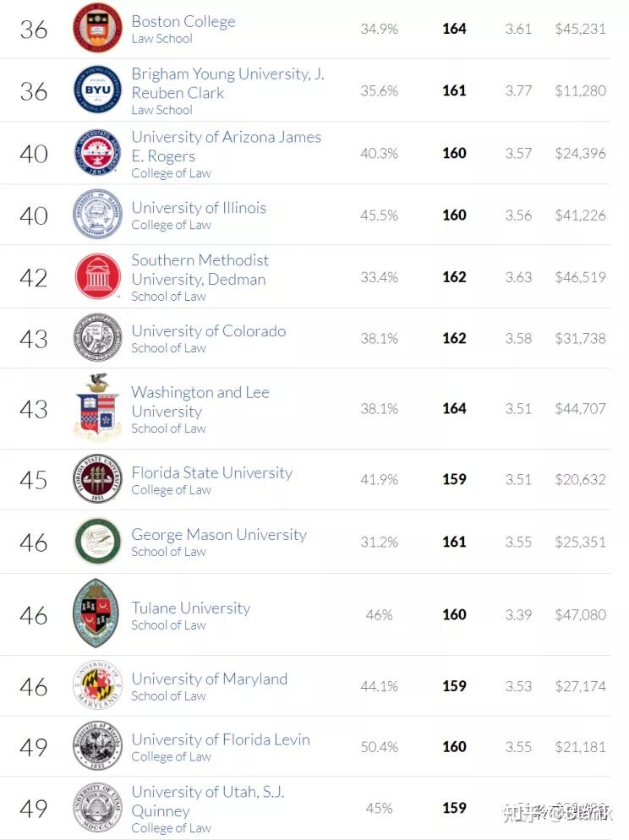The height and width of the screenshot is (840, 629).
Task: Click the Washington and Lee crest
Action: 97,408
